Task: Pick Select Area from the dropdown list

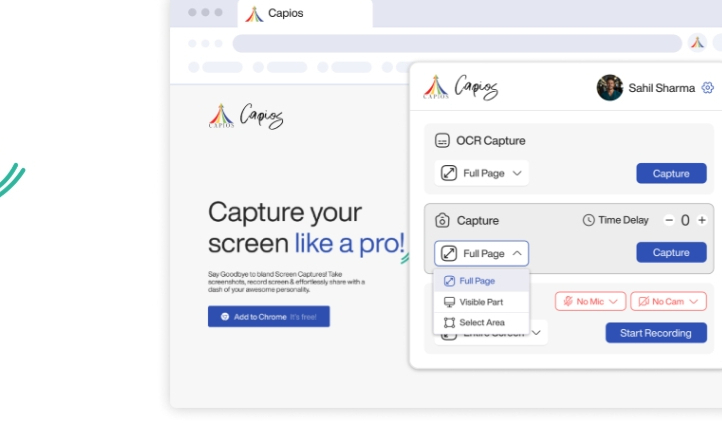Action: [481, 322]
